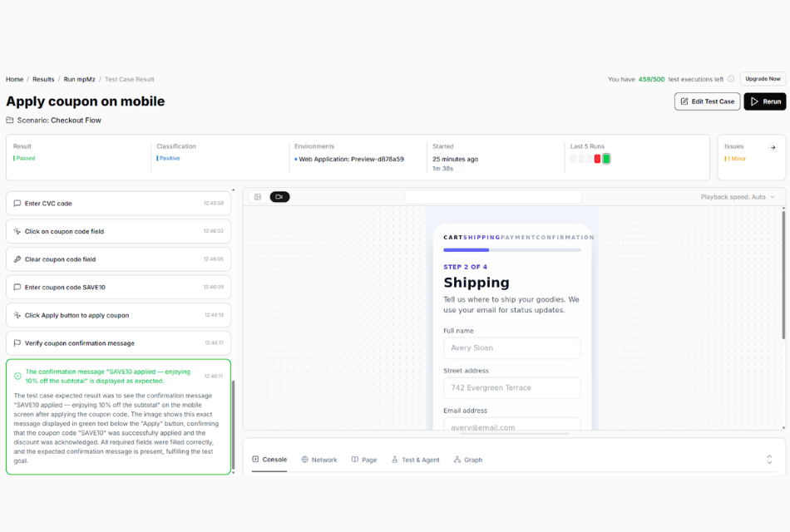
Task: Go to Results breadcrumb link
Action: [43, 80]
